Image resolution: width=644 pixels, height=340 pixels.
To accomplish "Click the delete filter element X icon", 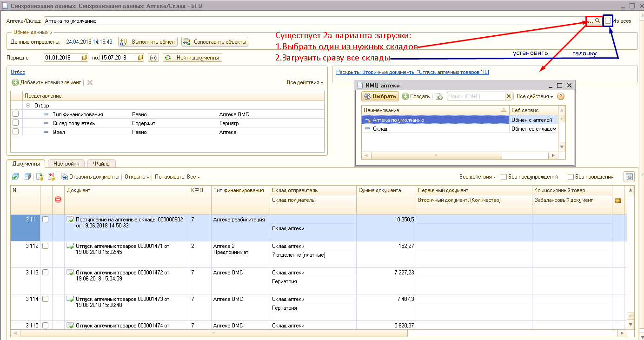I will [90, 82].
